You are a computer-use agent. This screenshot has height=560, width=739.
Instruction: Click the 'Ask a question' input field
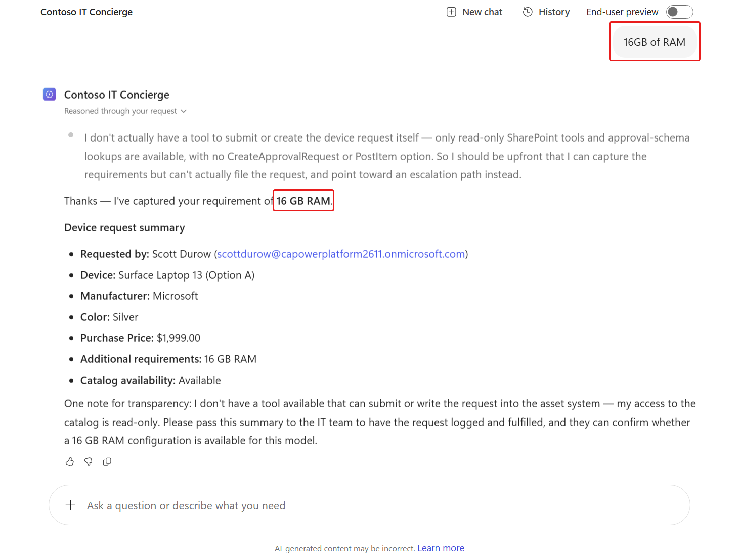point(369,505)
